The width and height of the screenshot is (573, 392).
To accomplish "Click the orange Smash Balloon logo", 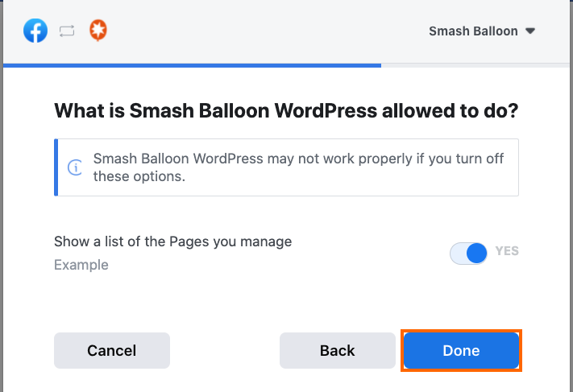I will pyautogui.click(x=98, y=31).
